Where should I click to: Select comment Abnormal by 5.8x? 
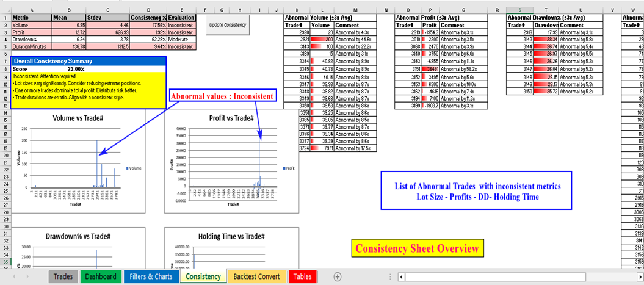581,40
